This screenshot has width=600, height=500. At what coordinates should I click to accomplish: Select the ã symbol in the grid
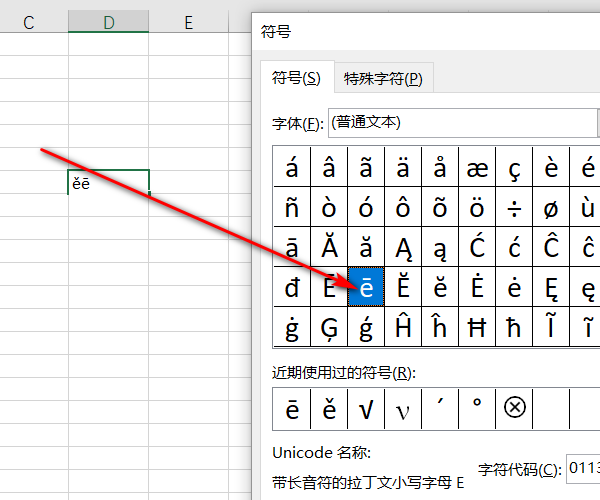pos(366,167)
